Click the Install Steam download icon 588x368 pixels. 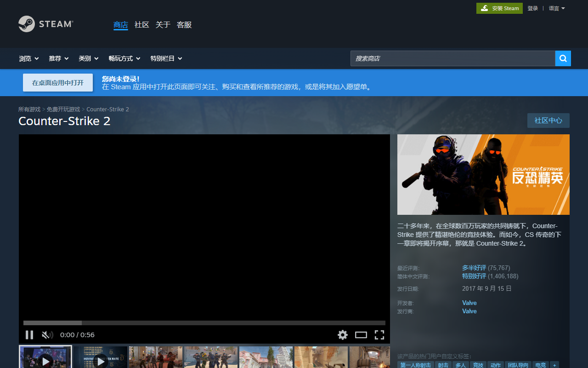(x=484, y=8)
